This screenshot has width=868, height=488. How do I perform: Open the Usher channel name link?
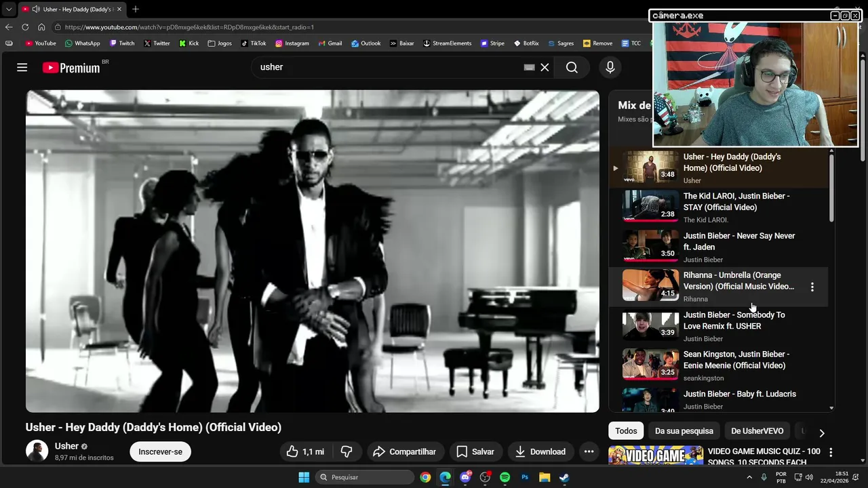click(66, 446)
